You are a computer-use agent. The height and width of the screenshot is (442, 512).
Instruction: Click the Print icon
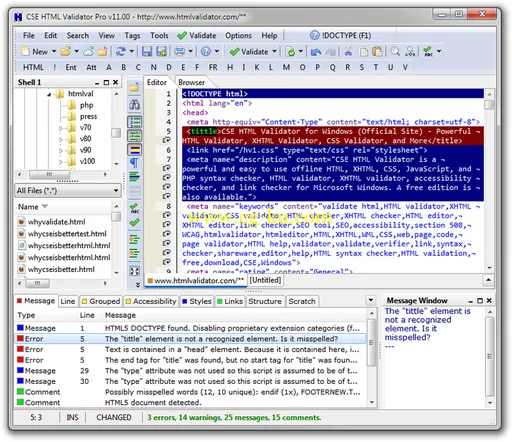click(179, 51)
